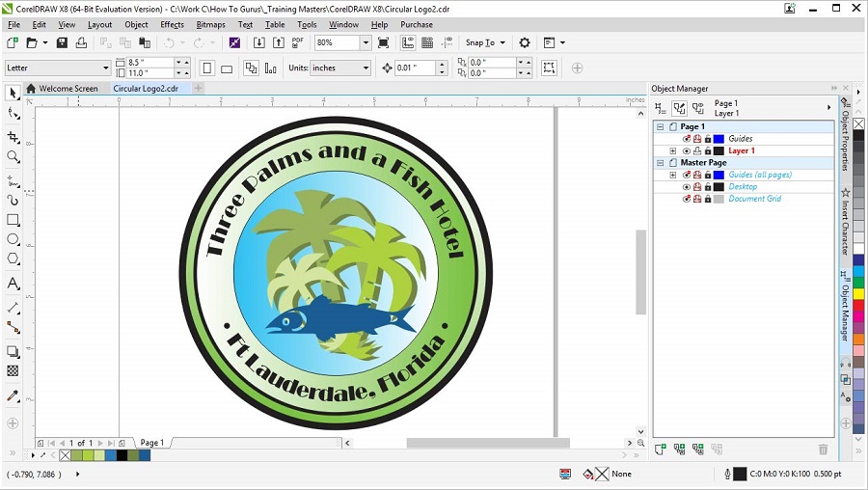This screenshot has height=490, width=868.
Task: Open the Effects menu
Action: 173,24
